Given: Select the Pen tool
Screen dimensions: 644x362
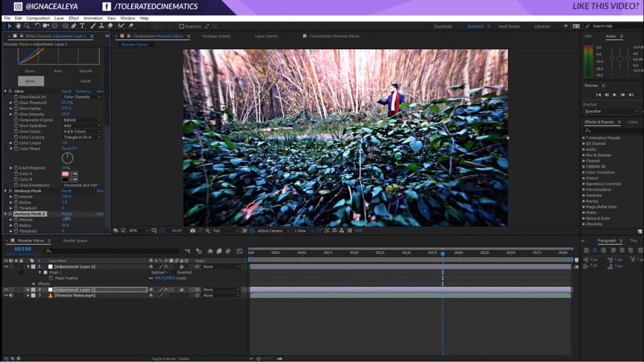Looking at the screenshot, I should tap(73, 26).
